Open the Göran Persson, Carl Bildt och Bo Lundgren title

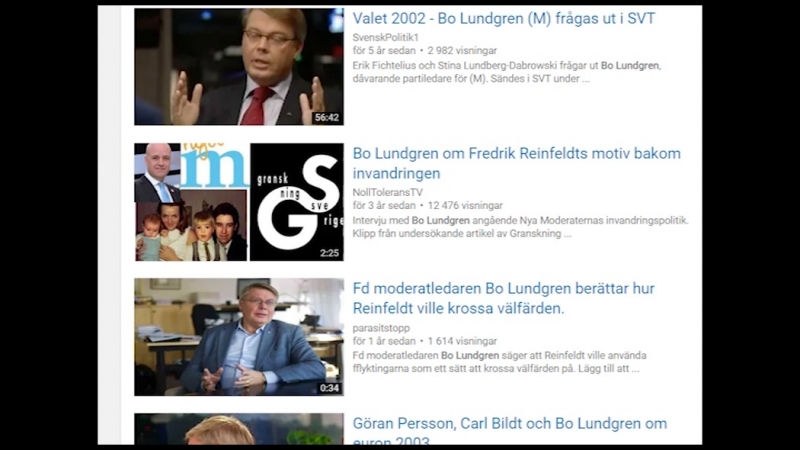510,431
